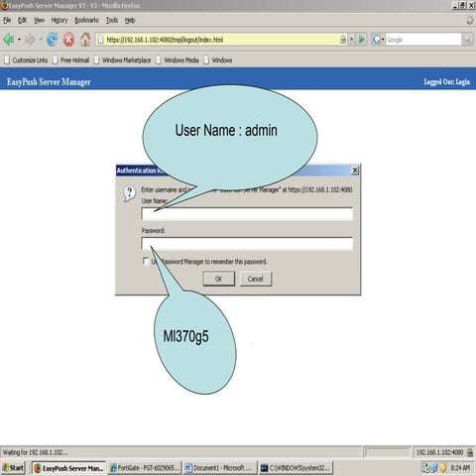Image resolution: width=476 pixels, height=476 pixels.
Task: Click the status bar 192.168.1.102:4080 text
Action: 439,452
